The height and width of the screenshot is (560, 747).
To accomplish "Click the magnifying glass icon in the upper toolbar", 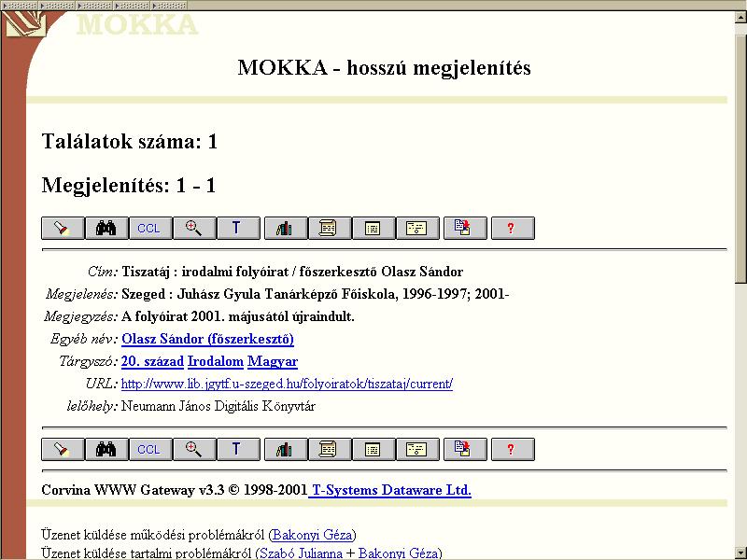I will [194, 228].
